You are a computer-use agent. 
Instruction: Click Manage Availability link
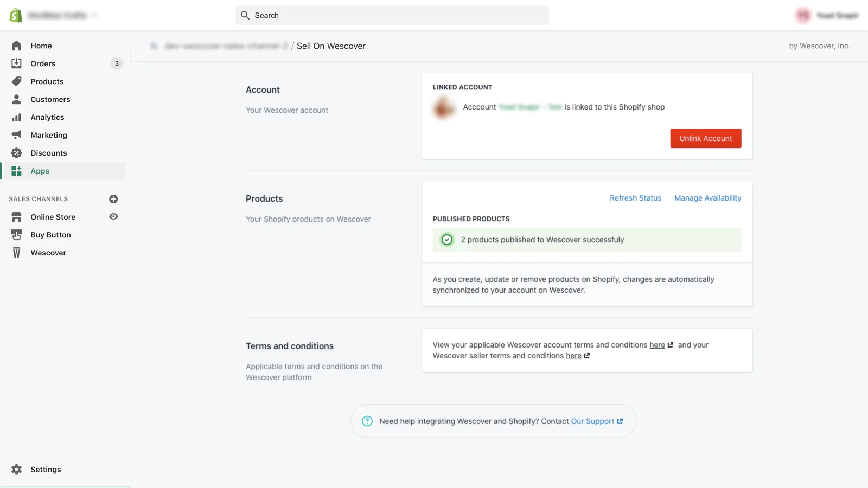point(707,198)
